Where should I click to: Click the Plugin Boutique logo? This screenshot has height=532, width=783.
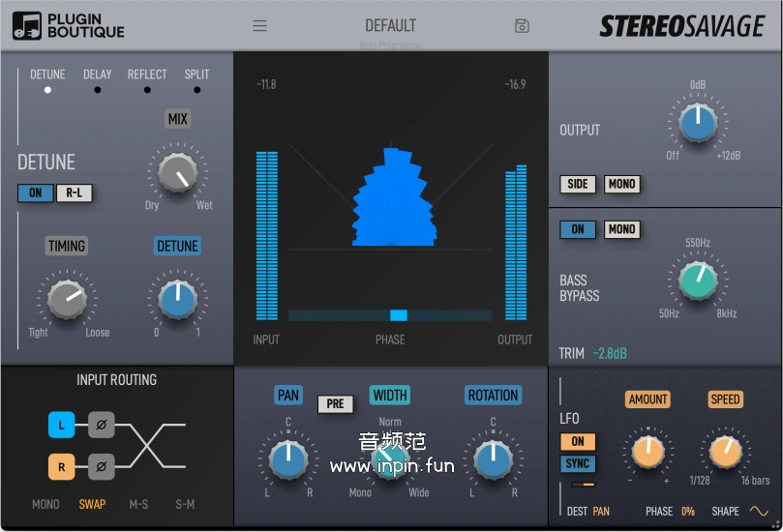click(x=69, y=25)
